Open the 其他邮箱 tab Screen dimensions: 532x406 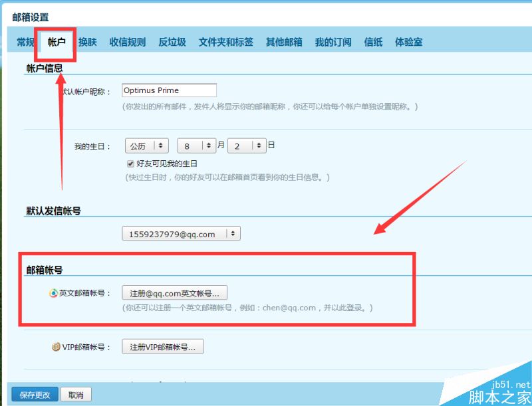pyautogui.click(x=284, y=42)
